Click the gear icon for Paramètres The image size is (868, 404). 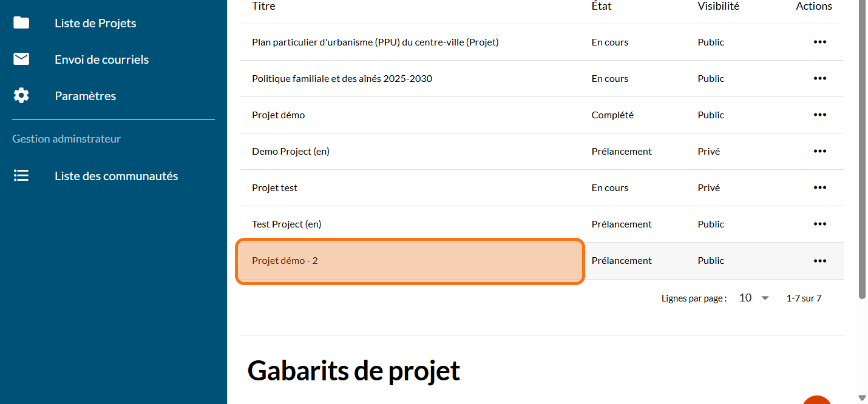click(21, 96)
